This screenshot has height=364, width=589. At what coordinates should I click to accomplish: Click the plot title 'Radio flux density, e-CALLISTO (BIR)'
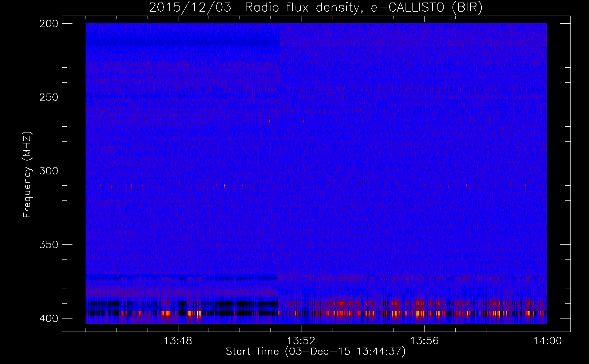pyautogui.click(x=364, y=8)
